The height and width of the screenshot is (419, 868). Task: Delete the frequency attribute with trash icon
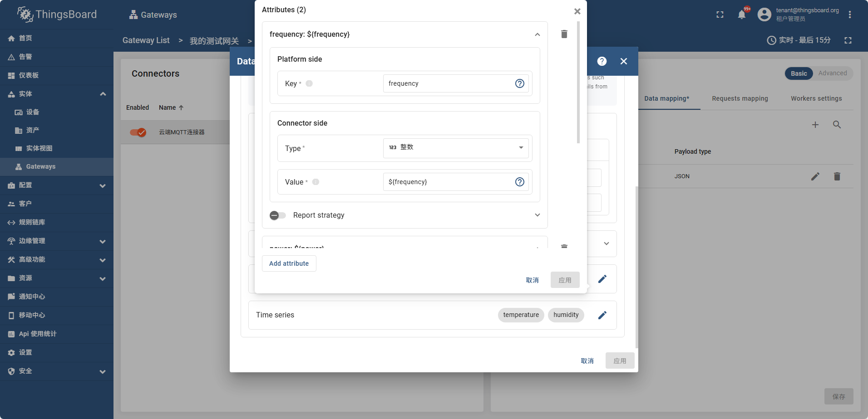coord(564,34)
